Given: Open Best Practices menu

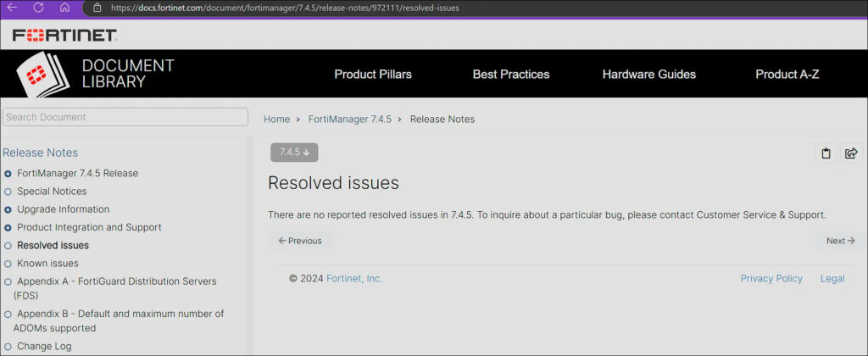Looking at the screenshot, I should click(511, 75).
